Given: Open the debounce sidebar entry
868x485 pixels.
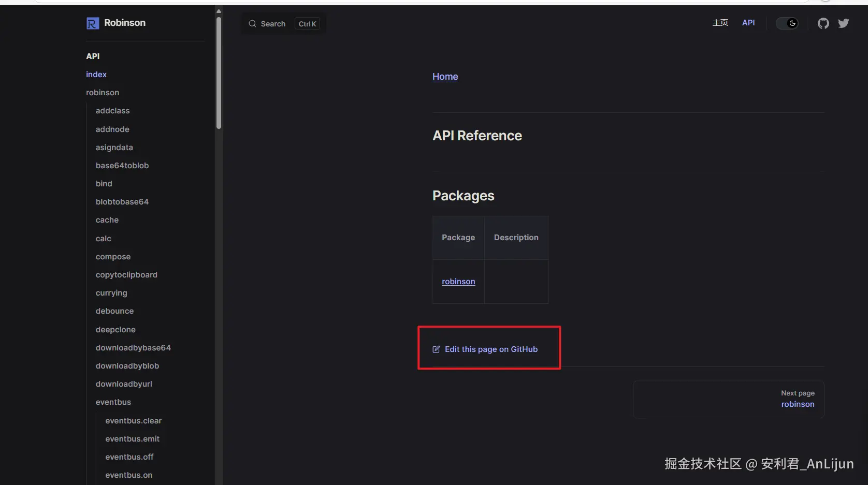Looking at the screenshot, I should (114, 311).
